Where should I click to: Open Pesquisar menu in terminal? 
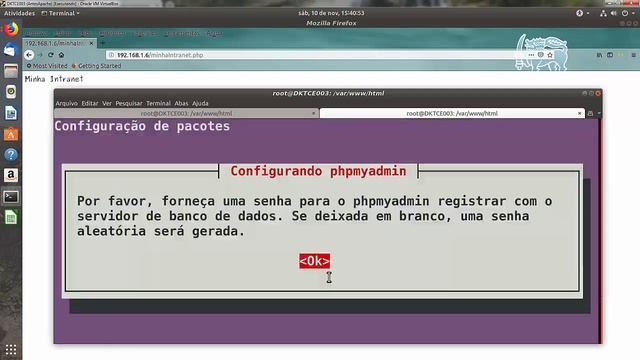tap(129, 103)
